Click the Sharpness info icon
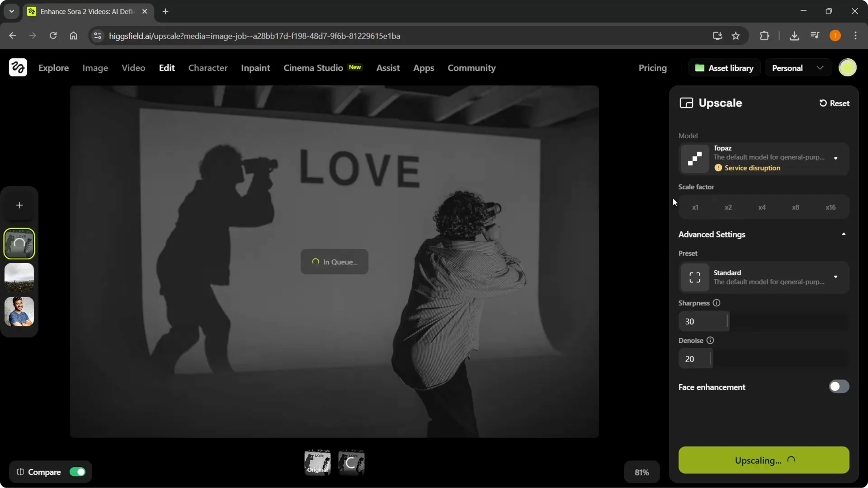Screen dimensions: 868x488 pos(717,303)
